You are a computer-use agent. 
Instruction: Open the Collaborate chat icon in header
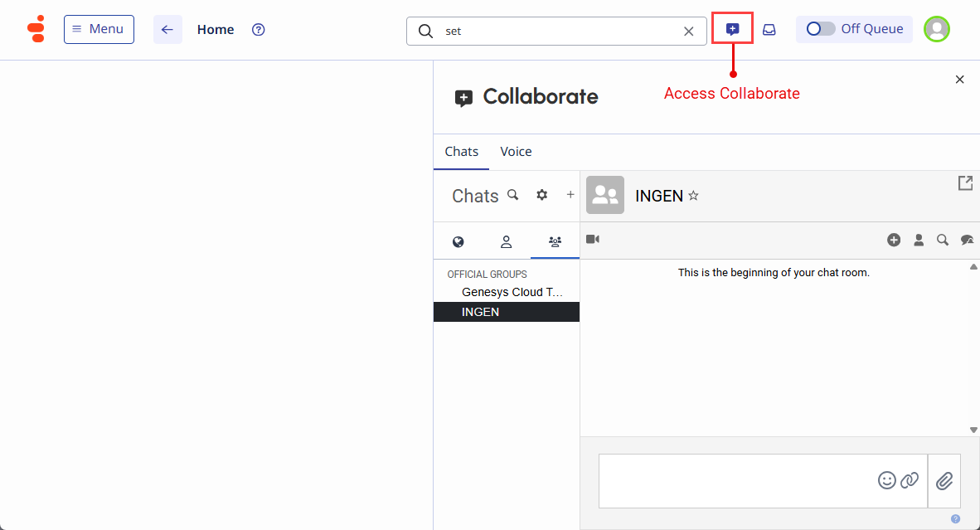pyautogui.click(x=732, y=29)
